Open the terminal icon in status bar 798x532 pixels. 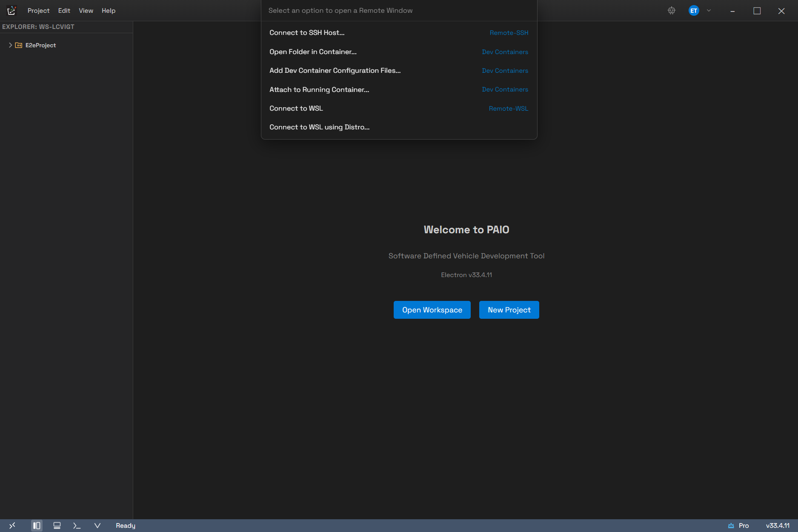(77, 526)
